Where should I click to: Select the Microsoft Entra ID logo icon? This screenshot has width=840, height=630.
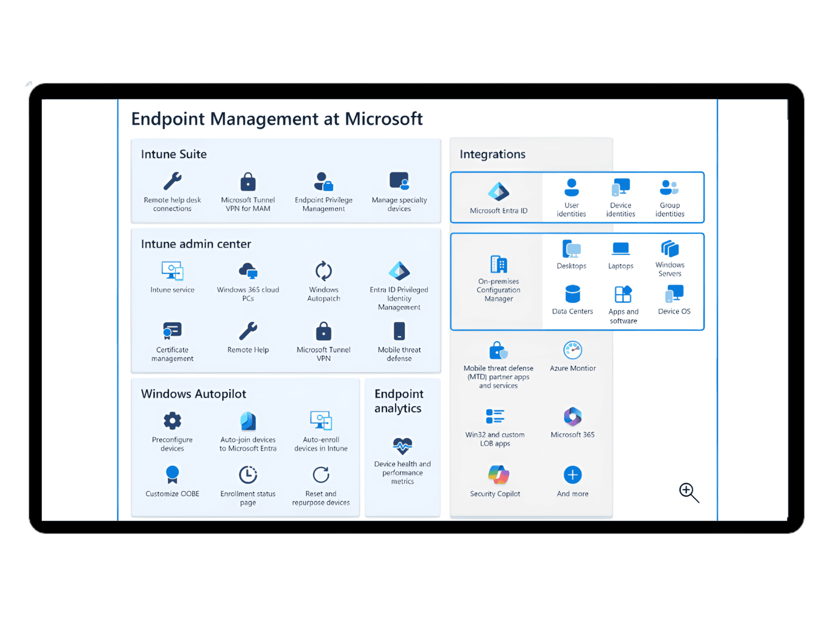(499, 191)
